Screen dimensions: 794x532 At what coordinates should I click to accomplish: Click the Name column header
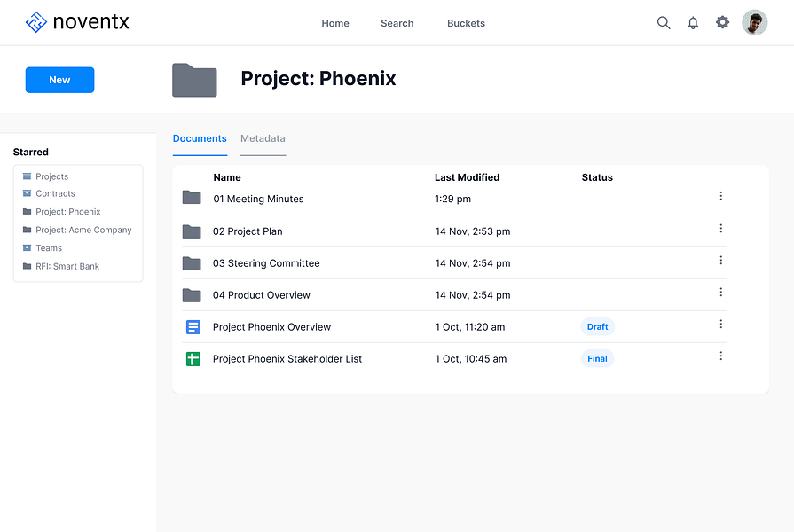(x=227, y=177)
